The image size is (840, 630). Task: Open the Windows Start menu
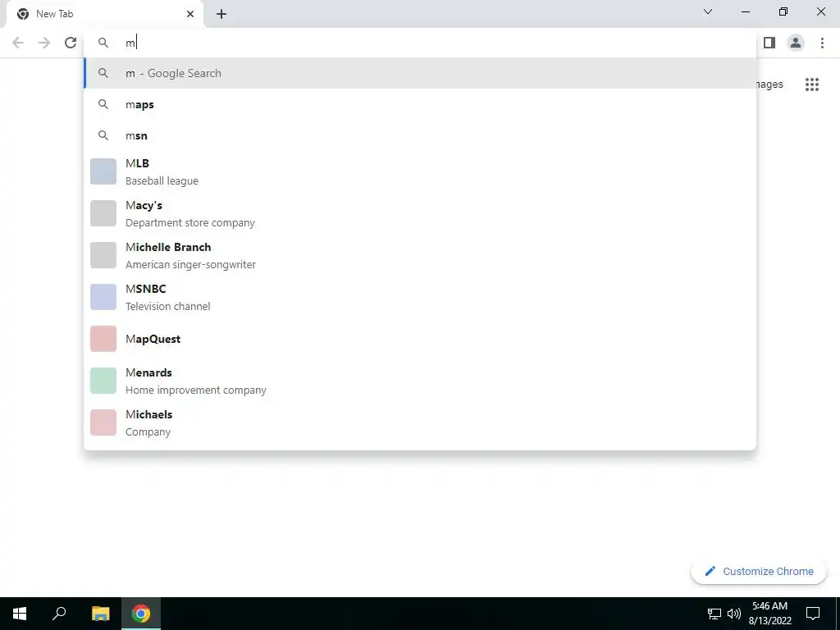point(20,614)
